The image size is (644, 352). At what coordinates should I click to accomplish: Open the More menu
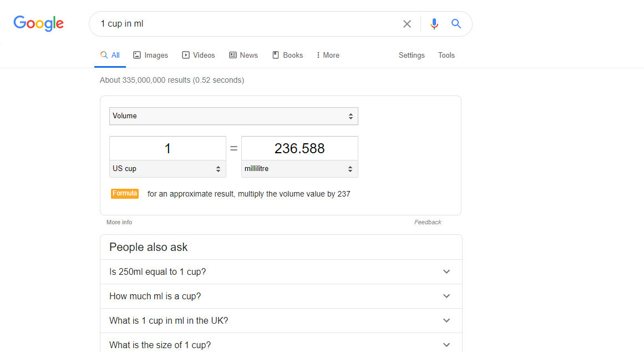[328, 55]
